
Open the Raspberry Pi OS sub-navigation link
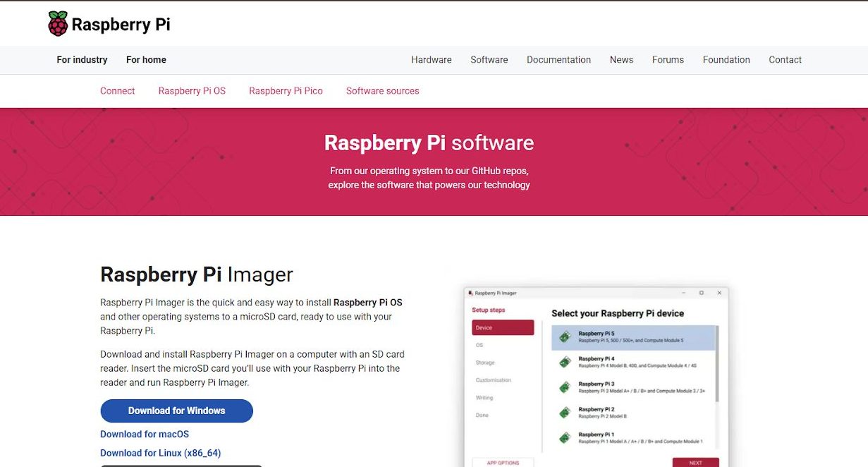pyautogui.click(x=192, y=91)
